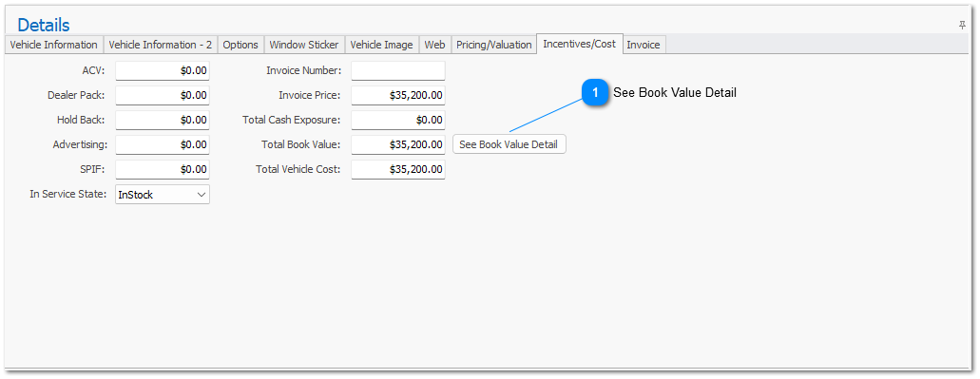Image resolution: width=980 pixels, height=379 pixels.
Task: Select the Options tab
Action: (240, 45)
